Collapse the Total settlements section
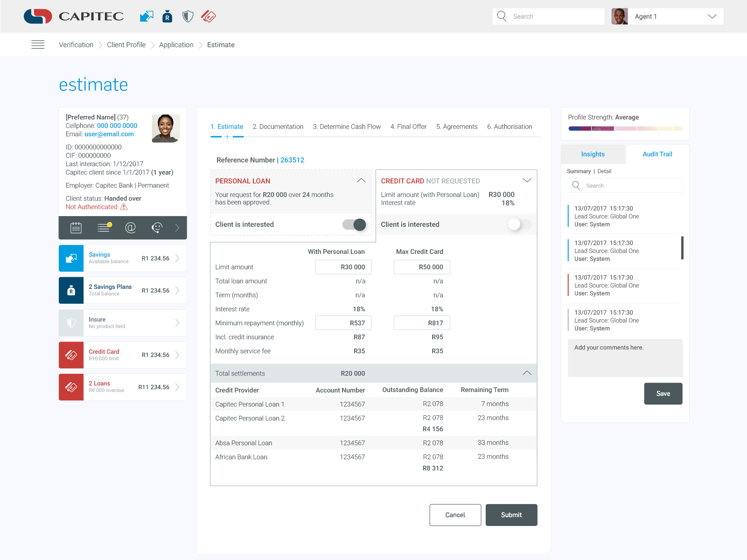This screenshot has height=560, width=747. click(527, 373)
